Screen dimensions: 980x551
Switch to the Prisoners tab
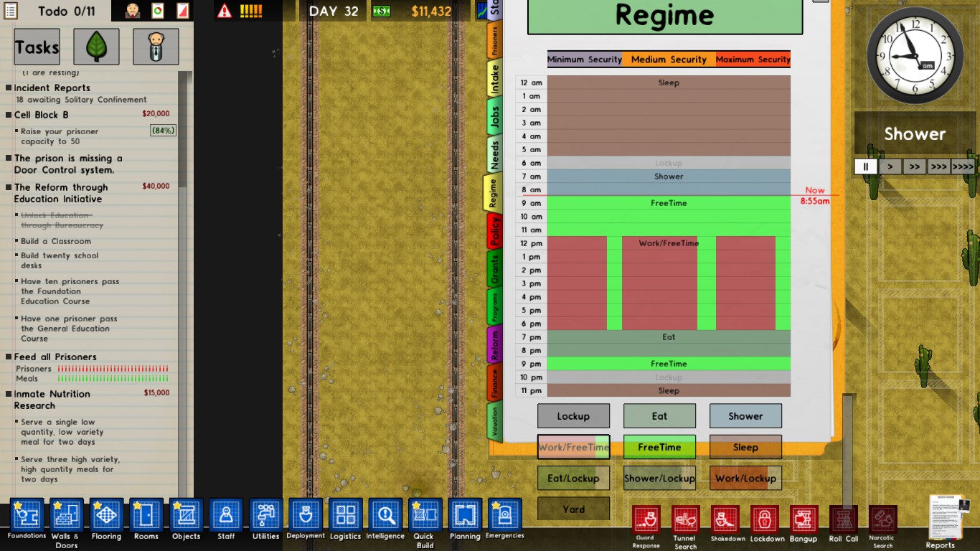tap(494, 42)
